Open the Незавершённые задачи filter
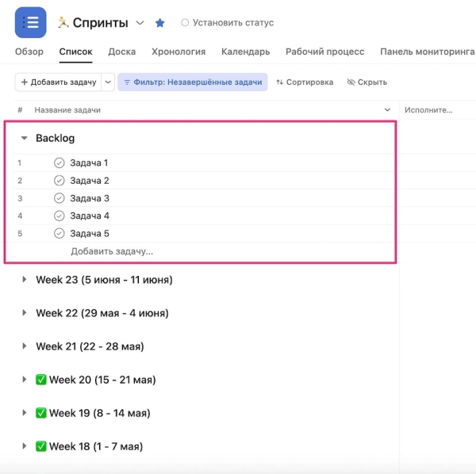 (x=193, y=82)
